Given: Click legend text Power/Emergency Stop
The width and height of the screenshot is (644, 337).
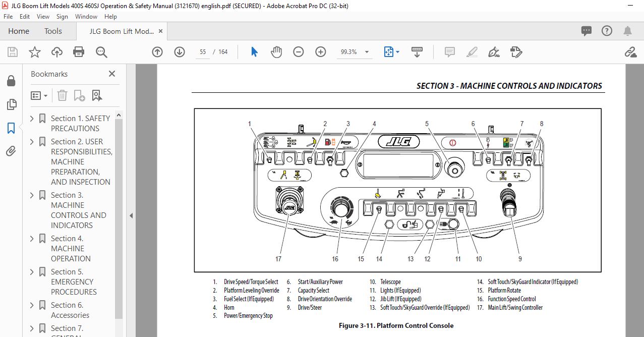Looking at the screenshot, I should pos(248,316).
